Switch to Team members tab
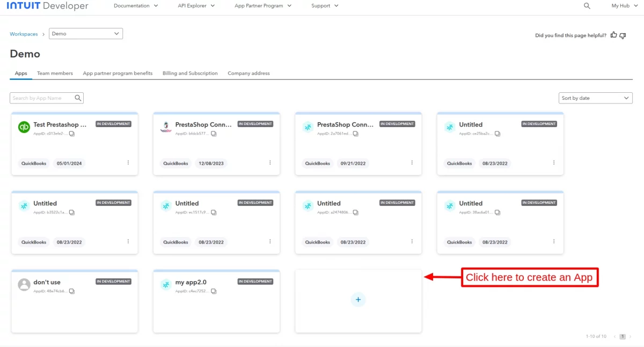 pyautogui.click(x=55, y=73)
